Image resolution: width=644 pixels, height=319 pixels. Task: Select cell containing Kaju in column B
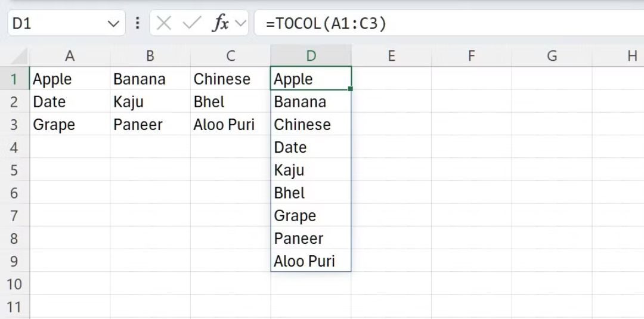[x=150, y=102]
